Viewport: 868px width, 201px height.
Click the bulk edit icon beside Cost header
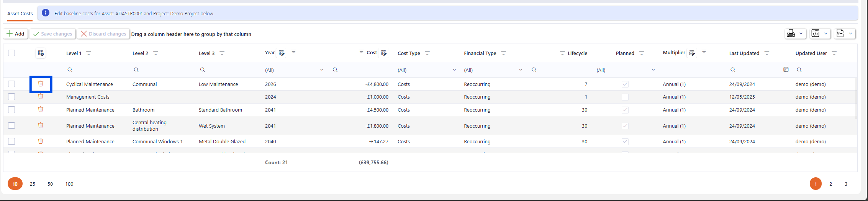(x=384, y=53)
